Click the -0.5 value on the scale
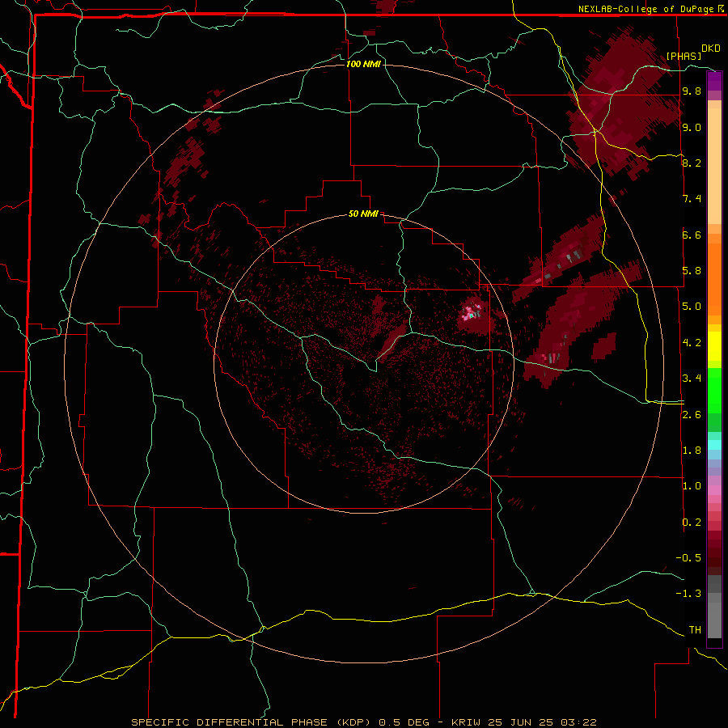This screenshot has height=728, width=728. [688, 558]
